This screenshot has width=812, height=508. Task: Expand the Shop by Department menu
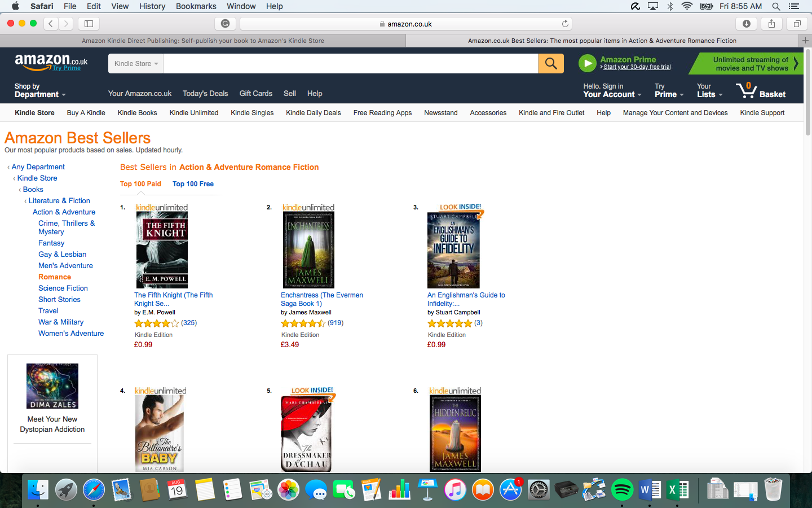pyautogui.click(x=40, y=90)
